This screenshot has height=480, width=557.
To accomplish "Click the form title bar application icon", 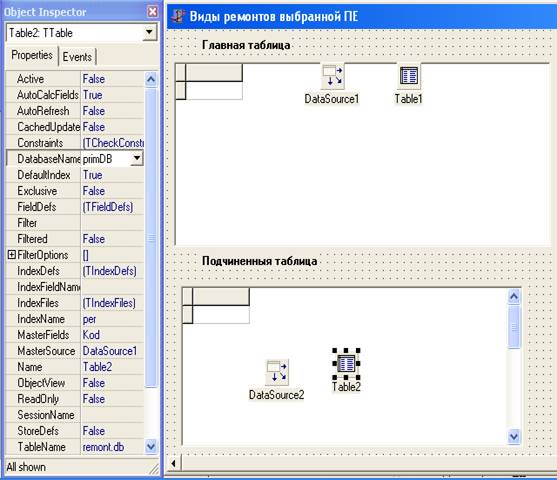I will point(178,16).
